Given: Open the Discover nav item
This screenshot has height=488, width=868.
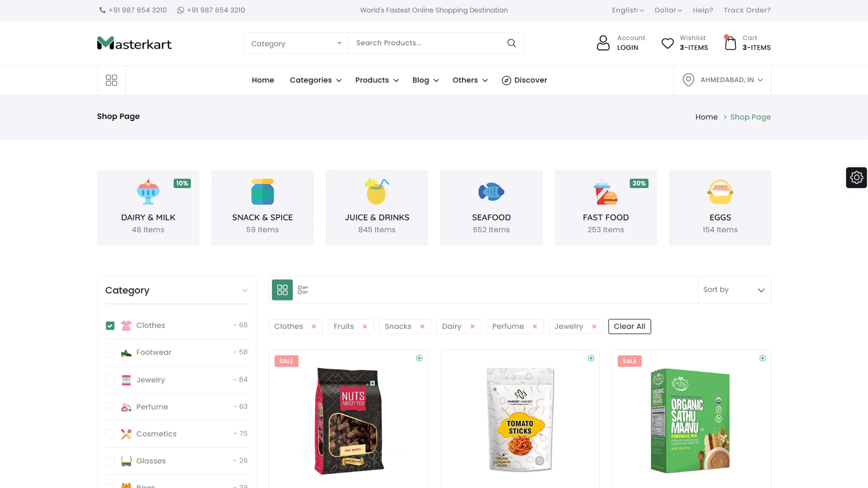Looking at the screenshot, I should coord(524,80).
